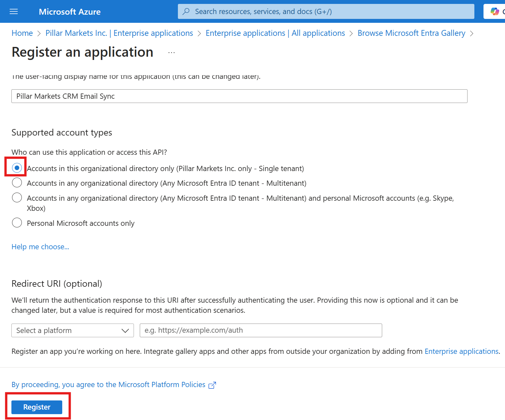This screenshot has width=505, height=420.
Task: Open Browse Microsoft Entra Gallery breadcrumb
Action: [x=411, y=33]
